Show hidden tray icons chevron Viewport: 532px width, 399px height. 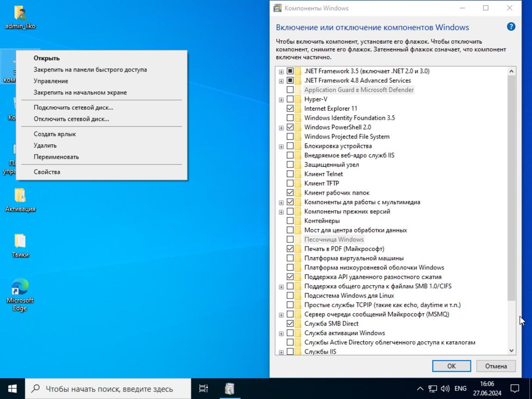pos(420,388)
